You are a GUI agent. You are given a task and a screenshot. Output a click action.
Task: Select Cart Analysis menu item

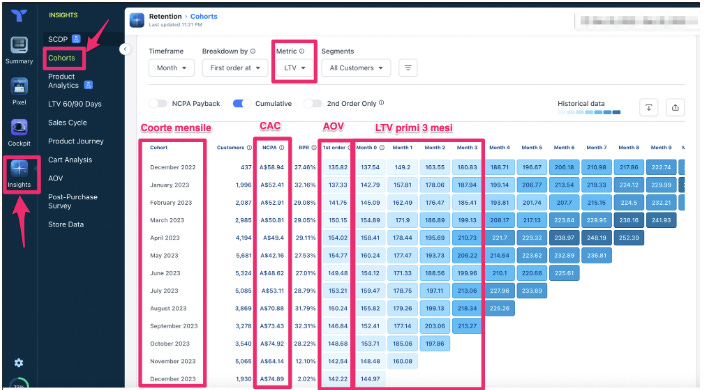tap(70, 160)
